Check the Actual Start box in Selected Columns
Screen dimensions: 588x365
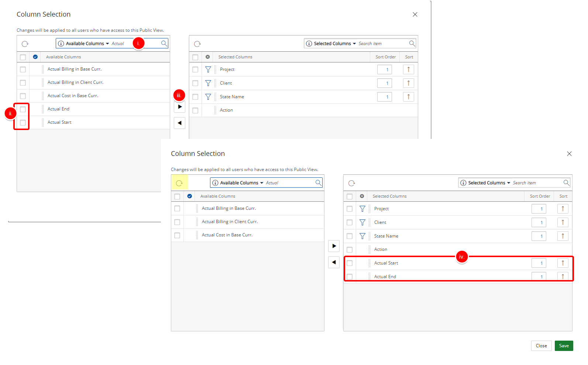(x=350, y=263)
